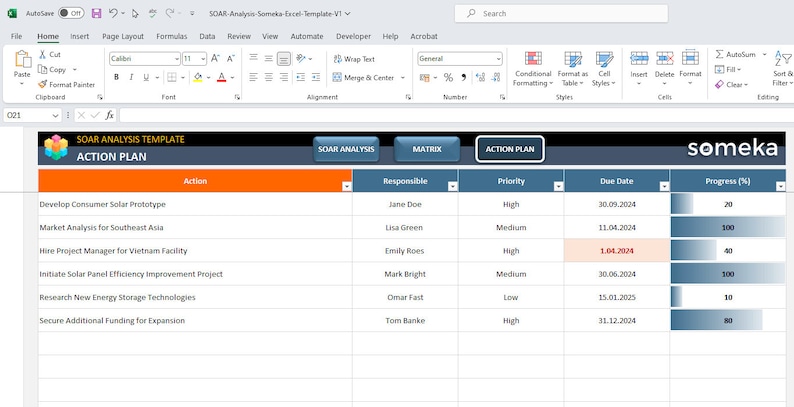Click the Save icon in title bar
Screen dimensions: 794x407
(96, 14)
